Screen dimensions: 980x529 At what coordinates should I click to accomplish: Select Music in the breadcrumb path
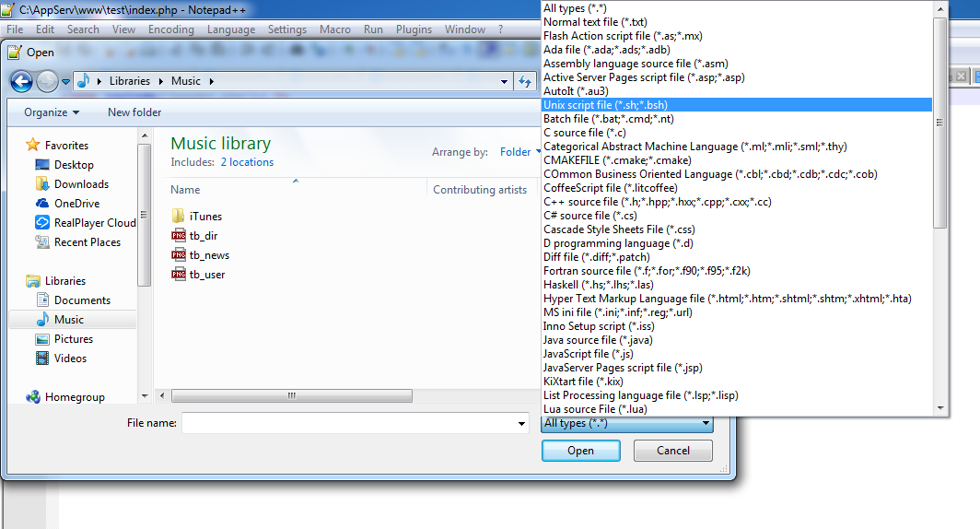click(x=186, y=81)
